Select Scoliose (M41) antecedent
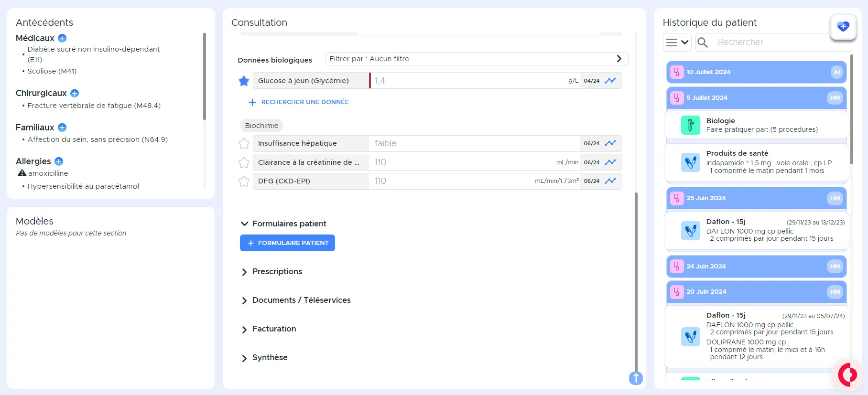The height and width of the screenshot is (395, 868). coord(52,71)
